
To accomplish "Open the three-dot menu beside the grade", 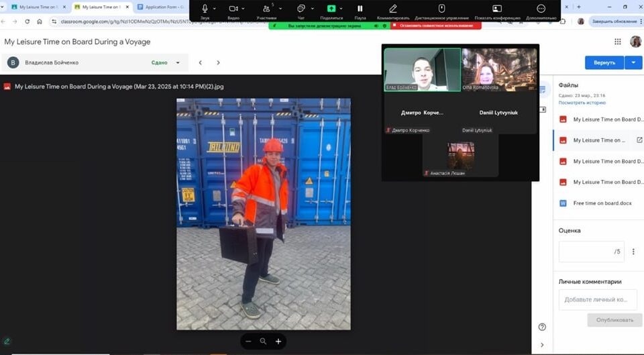I will pyautogui.click(x=633, y=252).
